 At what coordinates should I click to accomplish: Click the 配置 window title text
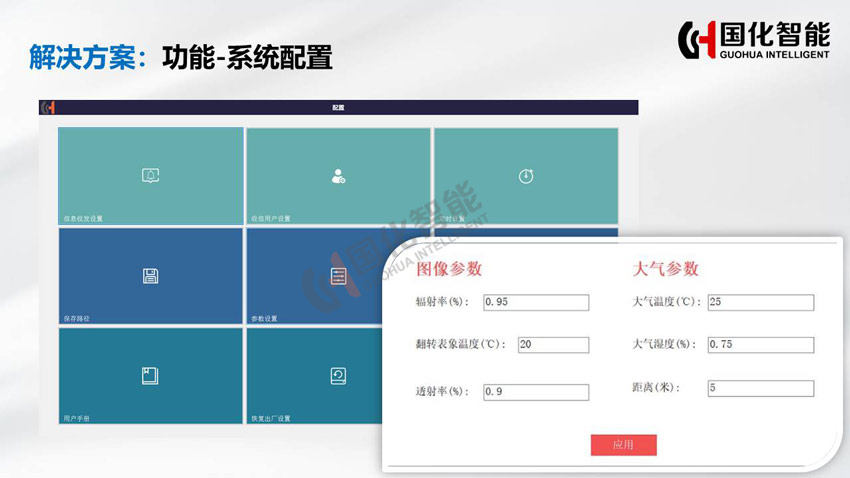338,107
